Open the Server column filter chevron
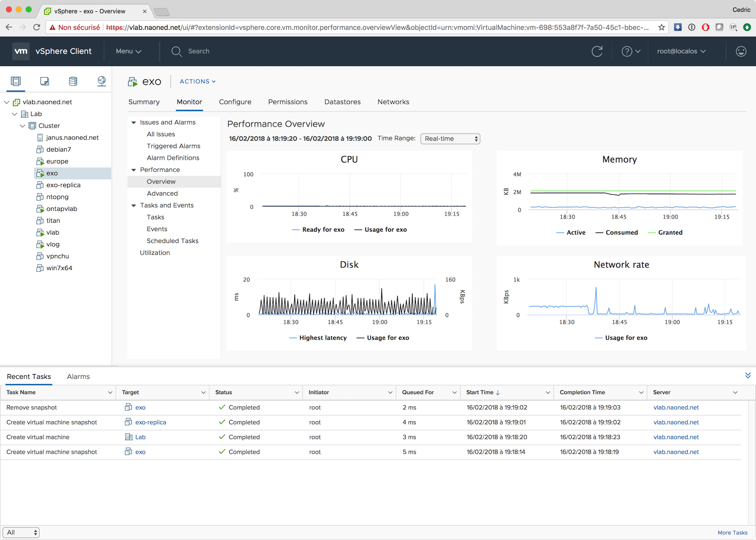This screenshot has height=540, width=756. coord(735,393)
